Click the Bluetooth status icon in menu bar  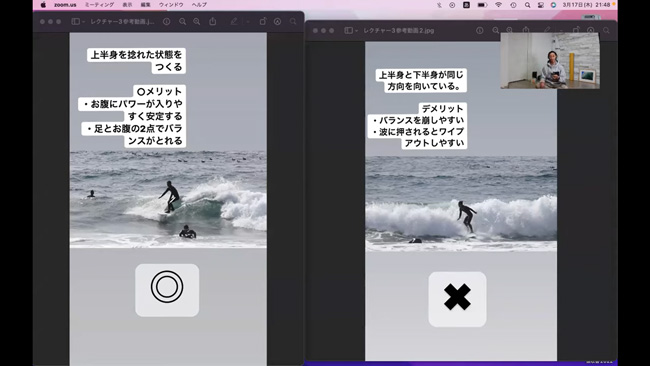[x=439, y=5]
